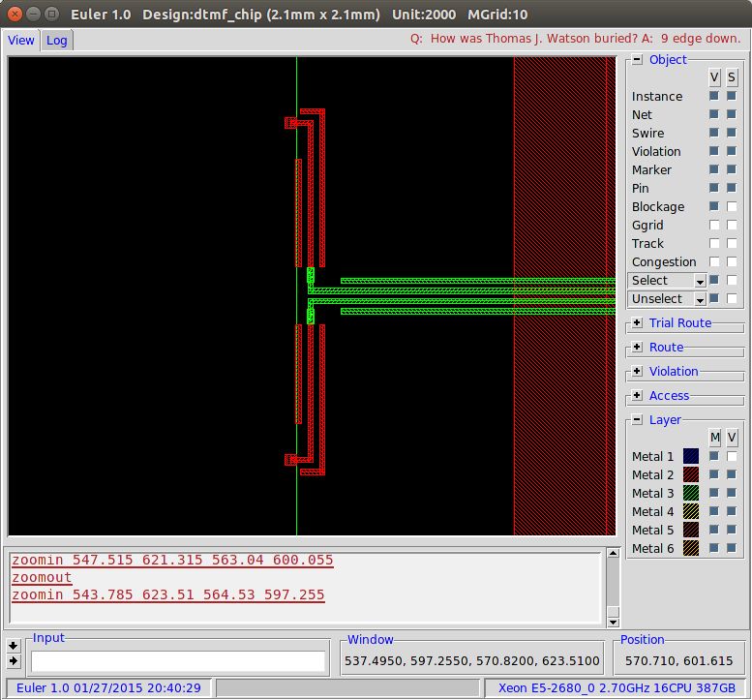Viewport: 752px width, 700px height.
Task: Click the Metal 3 color swatch
Action: pos(691,493)
